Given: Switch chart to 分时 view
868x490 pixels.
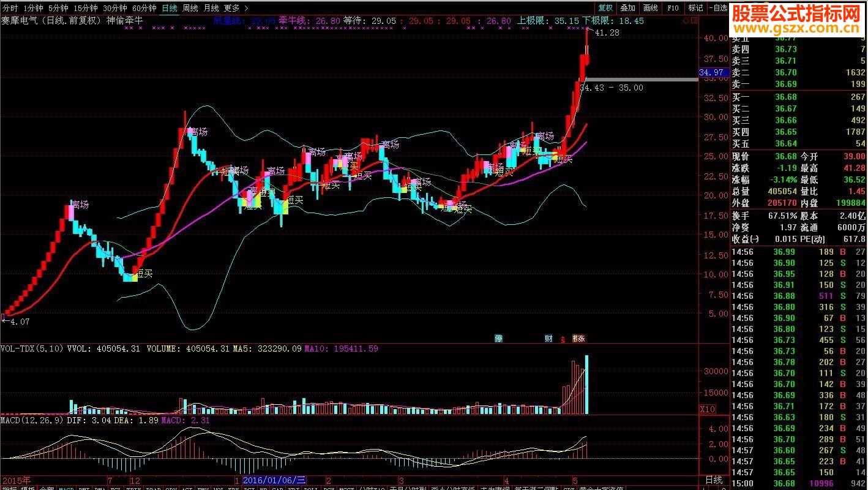Looking at the screenshot, I should point(10,8).
